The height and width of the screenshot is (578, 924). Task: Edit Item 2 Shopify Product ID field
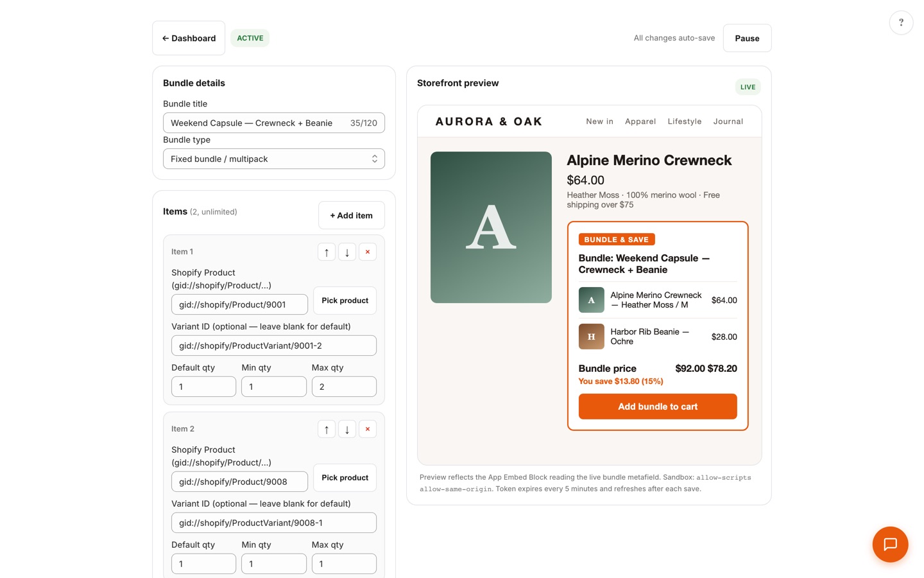(x=239, y=482)
